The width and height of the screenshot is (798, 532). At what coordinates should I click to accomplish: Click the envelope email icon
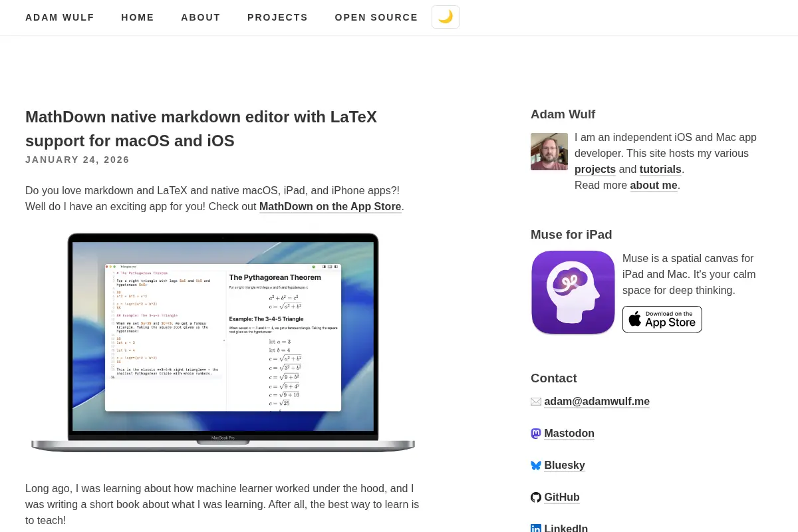click(x=536, y=402)
